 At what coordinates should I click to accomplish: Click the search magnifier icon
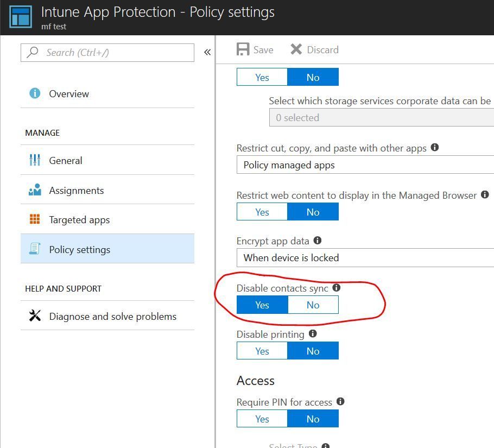(x=33, y=52)
